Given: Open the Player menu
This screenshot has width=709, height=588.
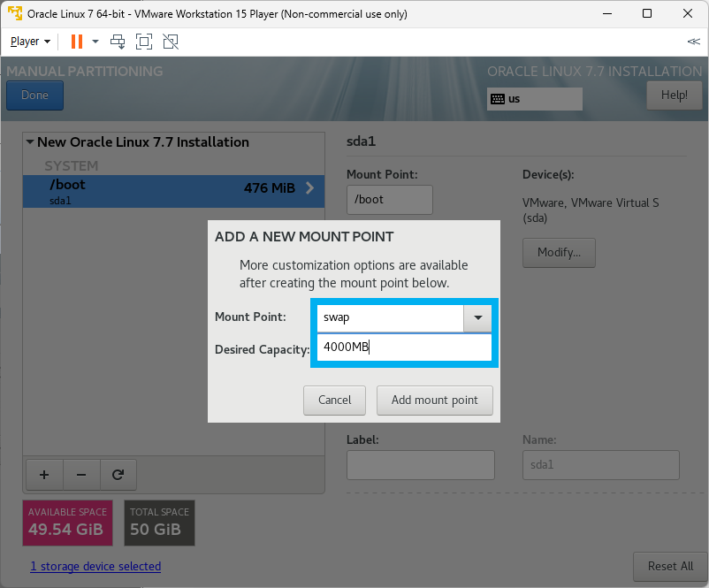Looking at the screenshot, I should (x=30, y=42).
